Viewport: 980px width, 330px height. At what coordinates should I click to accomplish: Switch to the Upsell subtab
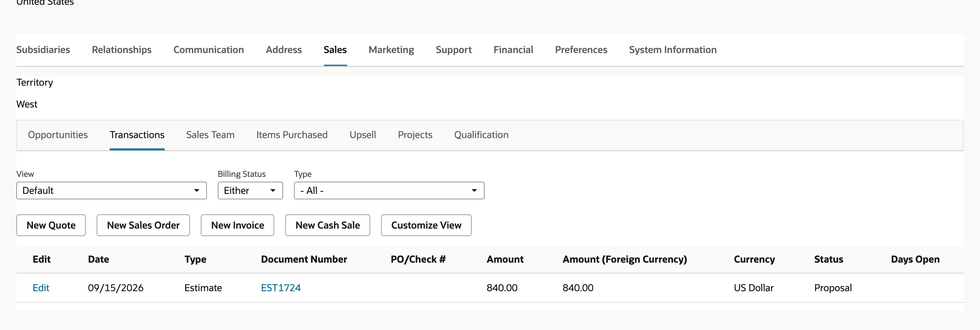tap(362, 135)
